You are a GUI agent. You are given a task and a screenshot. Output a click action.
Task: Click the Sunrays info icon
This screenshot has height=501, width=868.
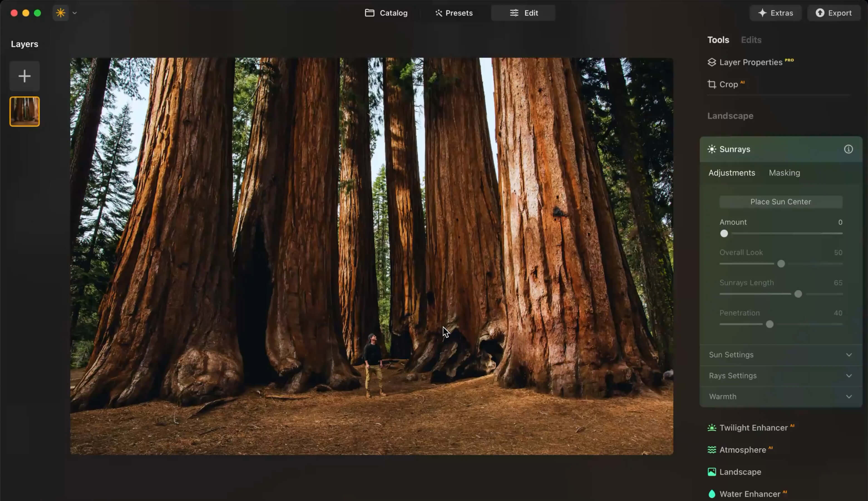click(848, 149)
